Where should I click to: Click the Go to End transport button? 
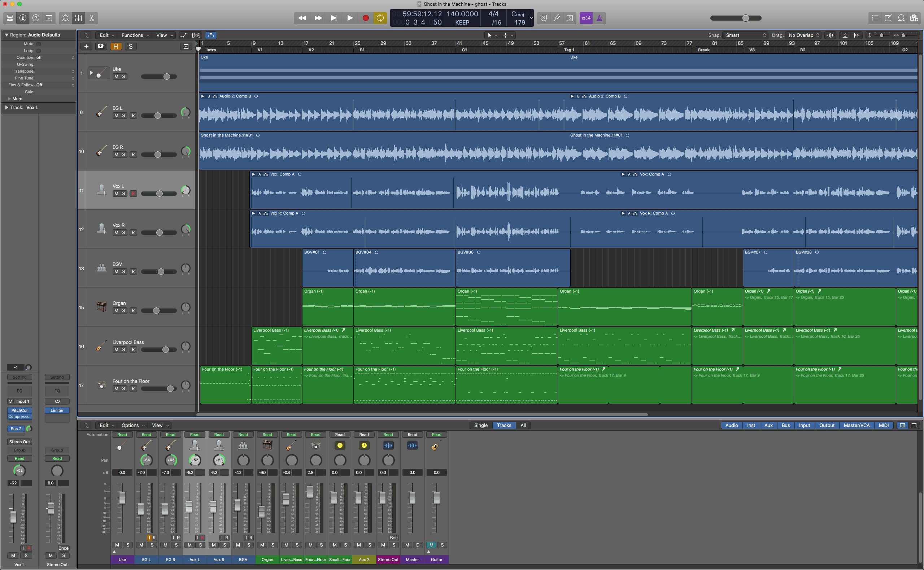point(334,18)
